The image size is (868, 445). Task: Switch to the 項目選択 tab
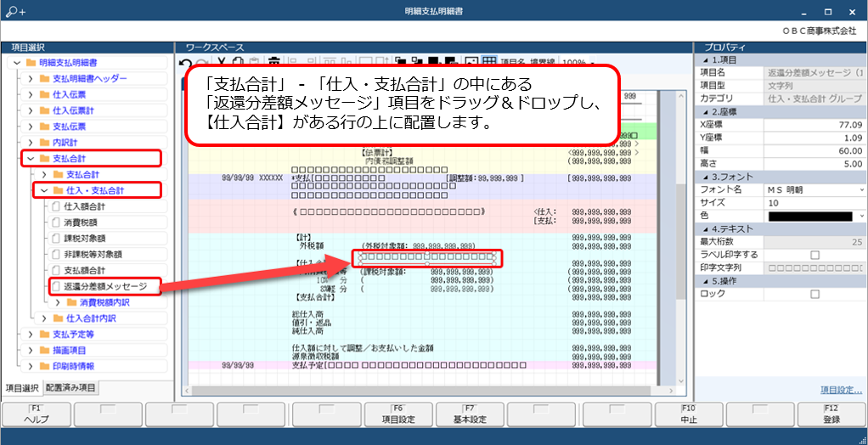[21, 388]
